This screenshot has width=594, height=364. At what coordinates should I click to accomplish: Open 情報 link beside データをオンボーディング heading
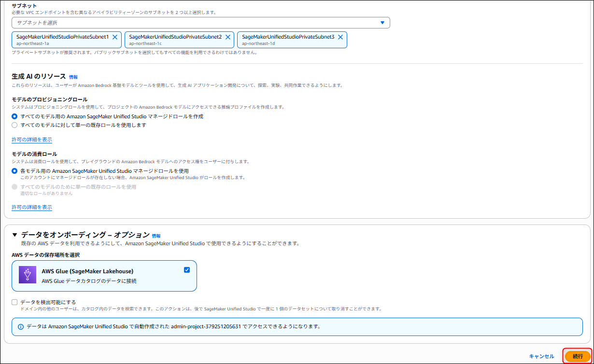(156, 236)
